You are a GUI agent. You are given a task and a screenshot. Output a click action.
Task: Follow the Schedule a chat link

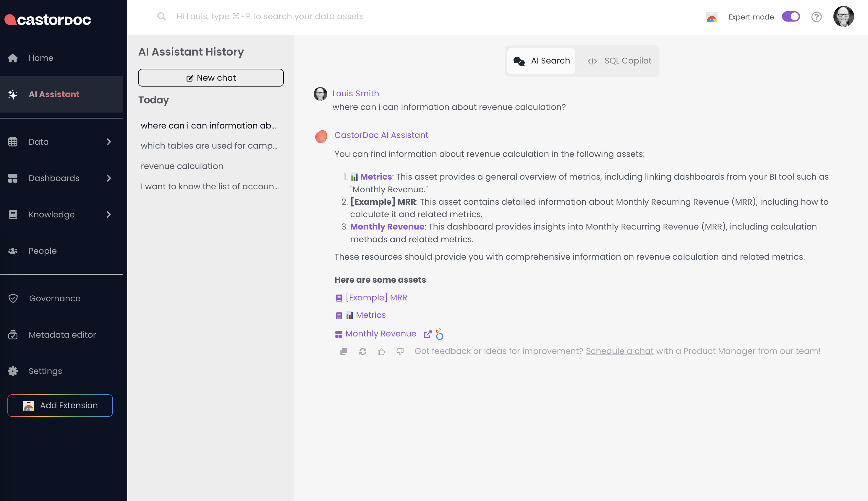coord(619,351)
